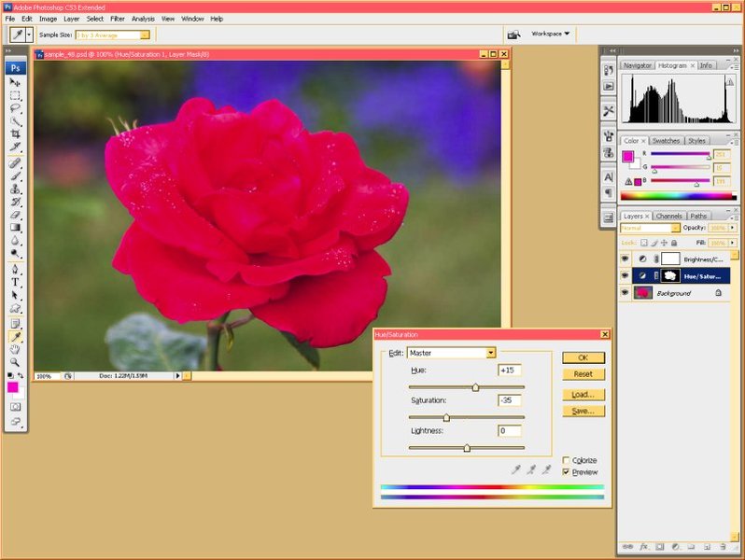Click the fx layer style icon
The image size is (745, 560).
click(x=642, y=545)
